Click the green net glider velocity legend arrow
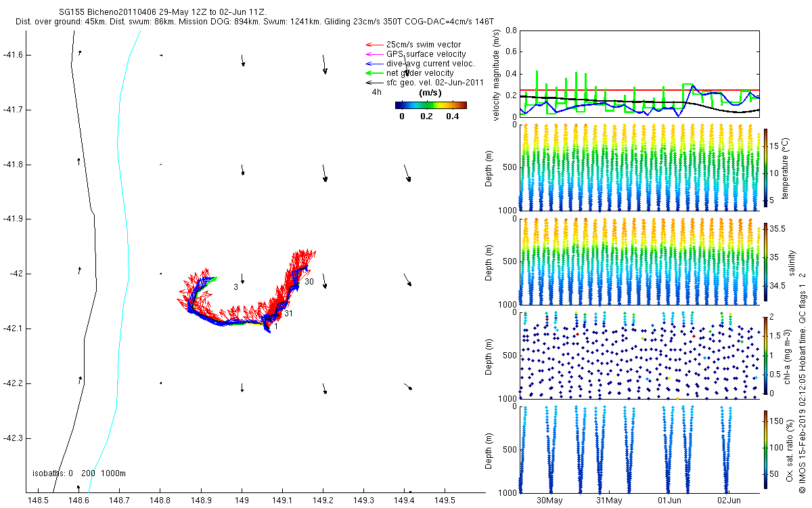 coord(374,72)
